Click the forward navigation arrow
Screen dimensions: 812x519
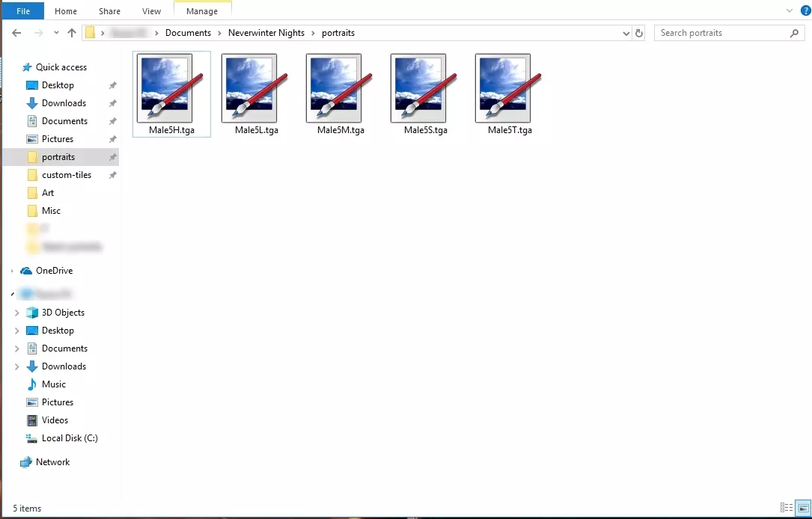pyautogui.click(x=38, y=33)
